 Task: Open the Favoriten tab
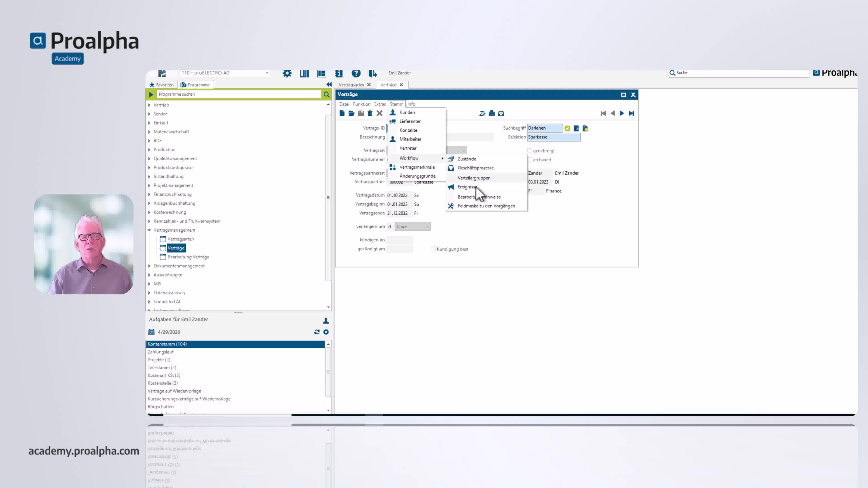tap(161, 84)
